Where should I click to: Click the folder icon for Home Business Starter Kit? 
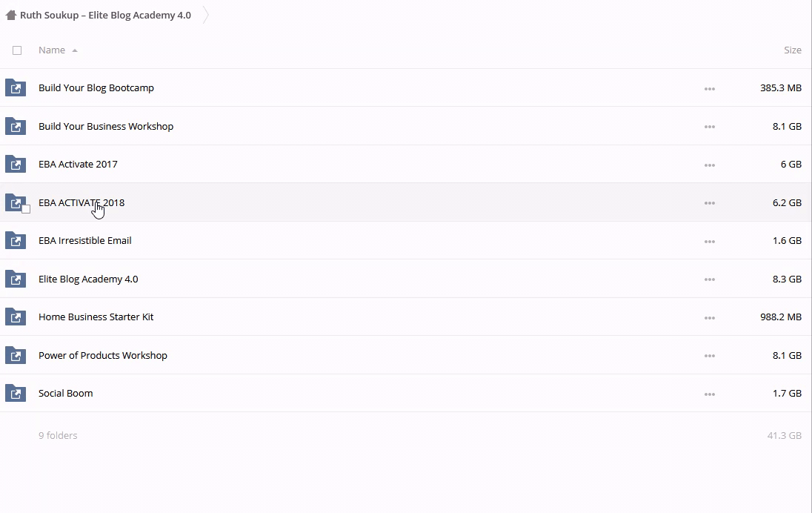click(x=16, y=317)
